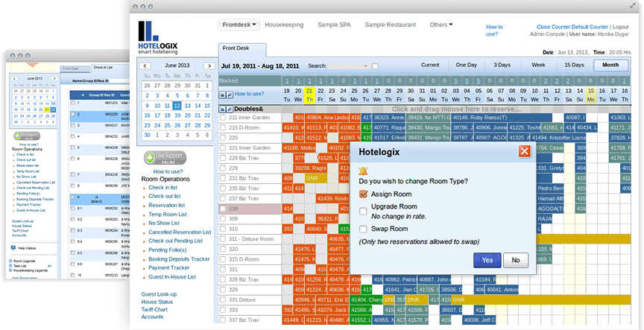Open Booking Deposits Tracker in main window

[x=179, y=259]
